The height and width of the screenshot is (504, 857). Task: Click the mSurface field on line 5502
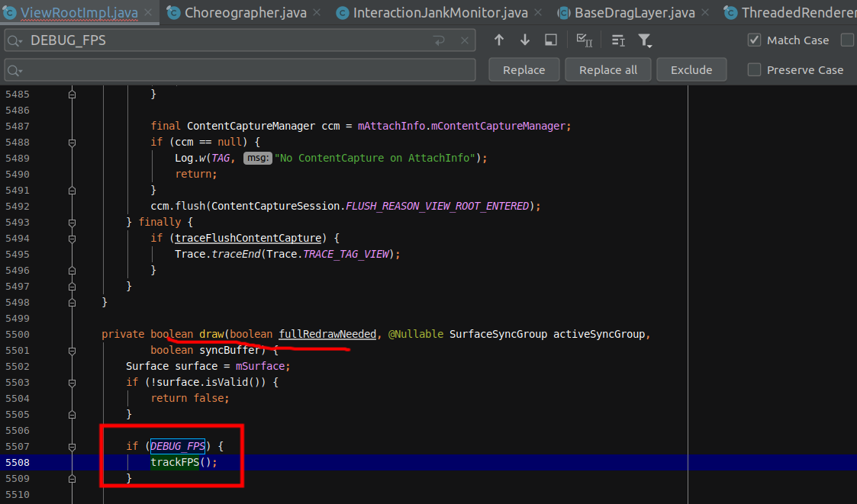(x=259, y=366)
